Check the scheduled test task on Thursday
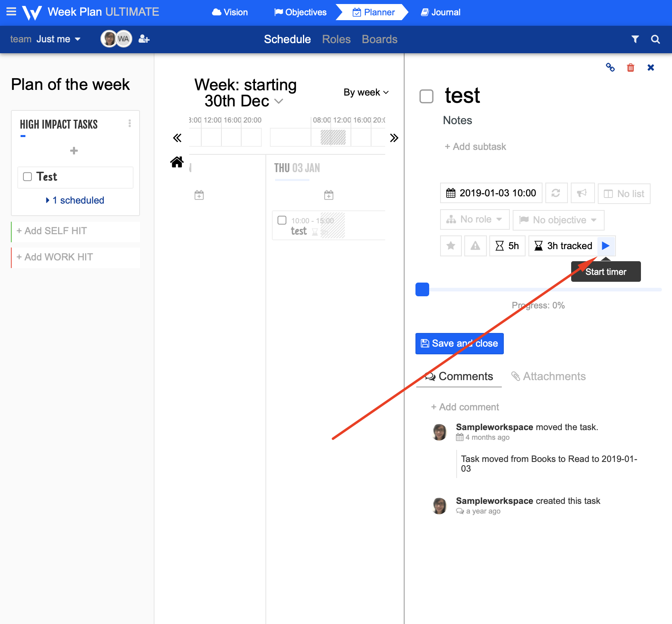Image resolution: width=672 pixels, height=624 pixels. (x=282, y=220)
